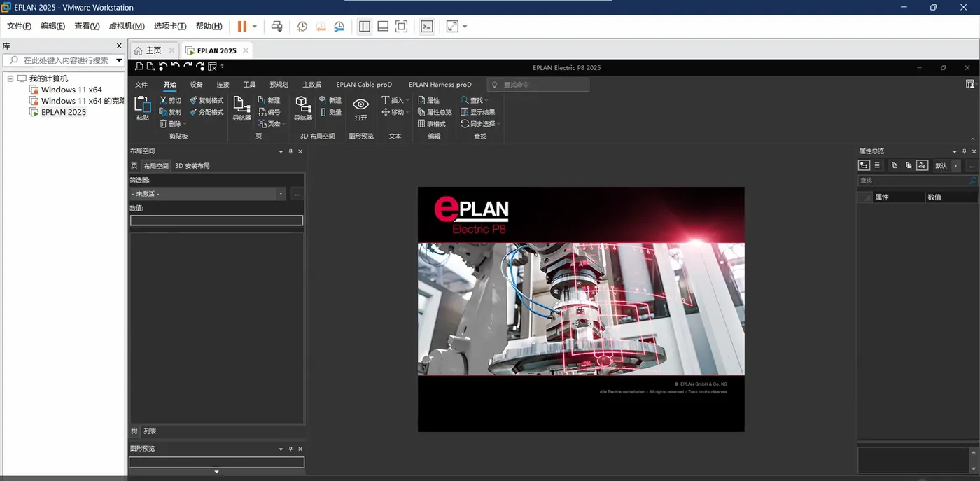
Task: Toggle VMware show library sidebar button
Action: click(x=365, y=26)
